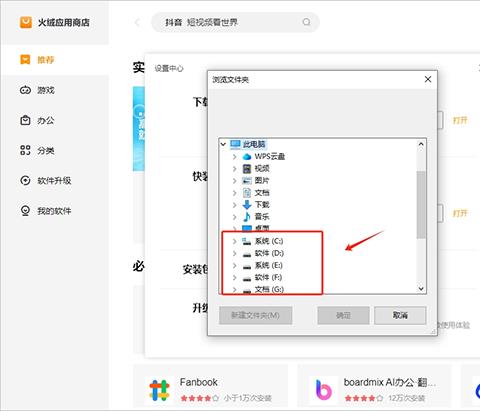The width and height of the screenshot is (480, 411).
Task: Select the 视频 folder icon
Action: (247, 169)
